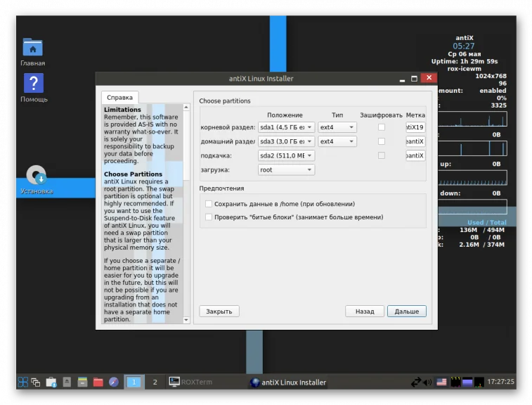Image resolution: width=532 pixels, height=405 pixels.
Task: Expand root partition sda1 location dropdown
Action: point(286,127)
